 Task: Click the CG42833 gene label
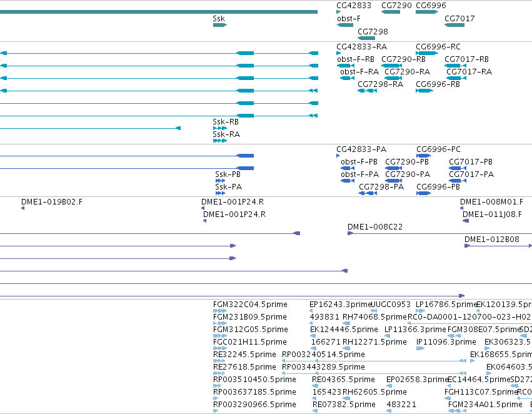[x=354, y=6]
